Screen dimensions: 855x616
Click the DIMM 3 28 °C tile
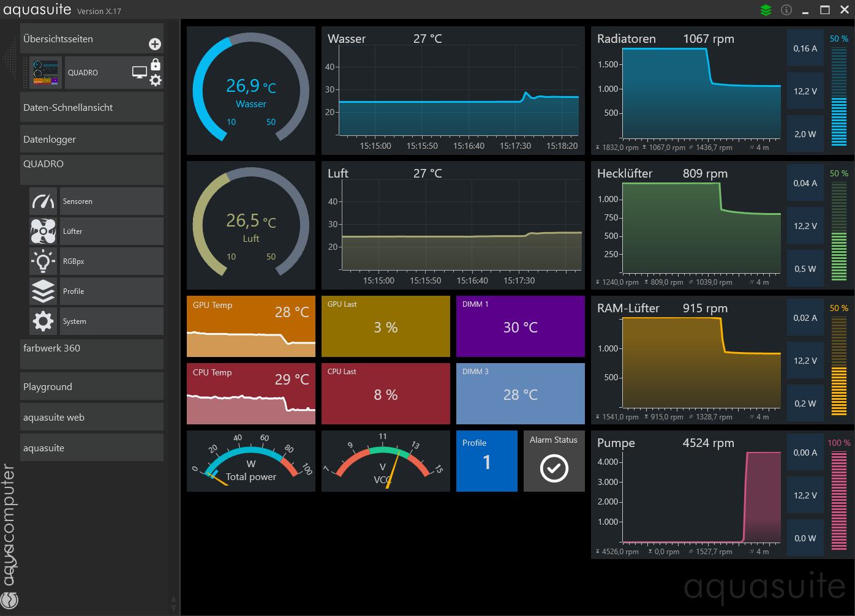pyautogui.click(x=521, y=394)
